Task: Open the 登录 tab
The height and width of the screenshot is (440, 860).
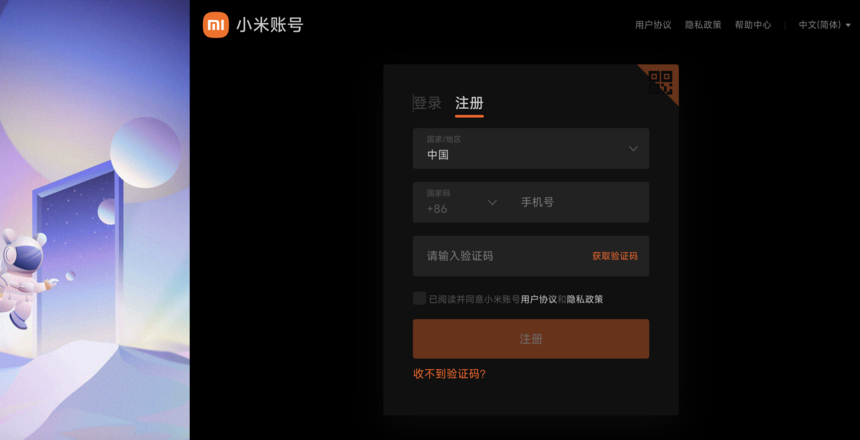Action: (427, 103)
